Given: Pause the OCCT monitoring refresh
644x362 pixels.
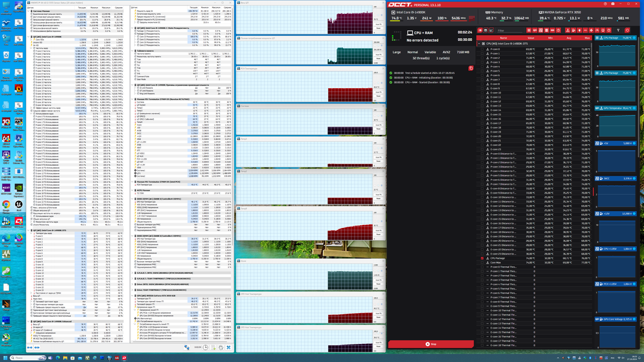Looking at the screenshot, I should click(x=480, y=30).
